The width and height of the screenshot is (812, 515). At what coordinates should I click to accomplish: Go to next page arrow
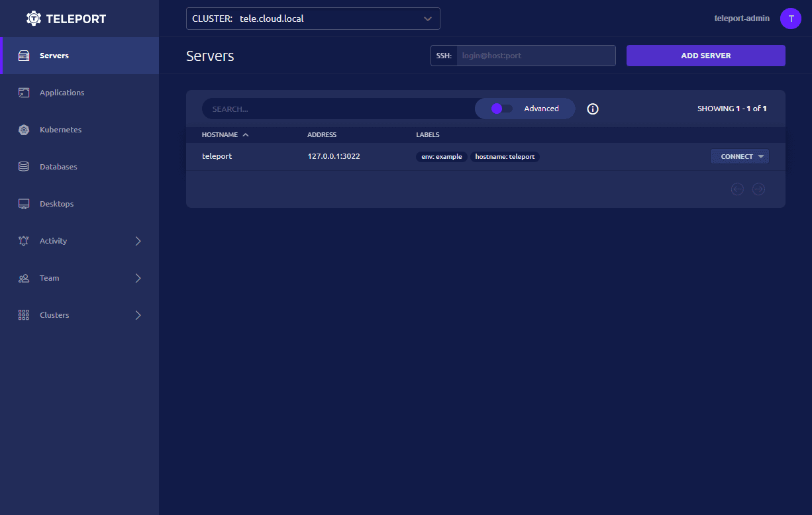pyautogui.click(x=759, y=189)
